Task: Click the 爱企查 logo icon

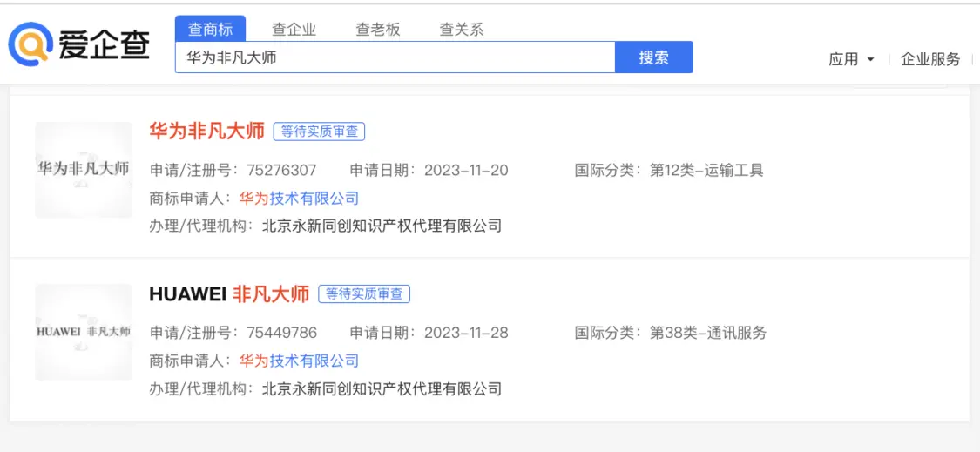Action: 30,44
